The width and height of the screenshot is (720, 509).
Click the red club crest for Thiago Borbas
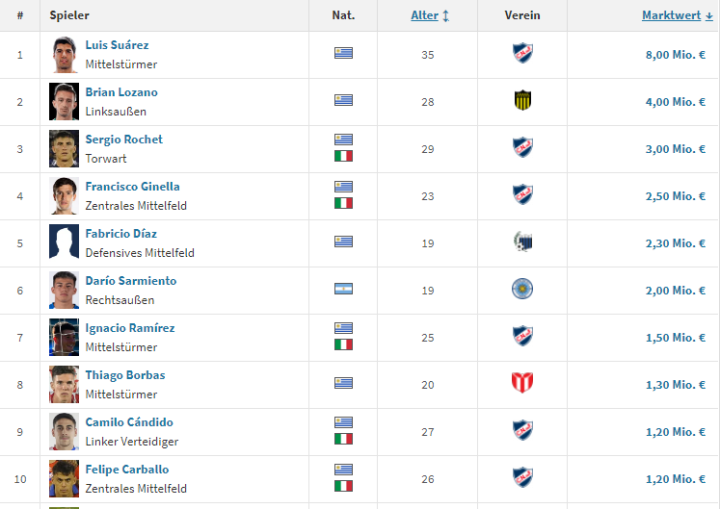pyautogui.click(x=522, y=384)
